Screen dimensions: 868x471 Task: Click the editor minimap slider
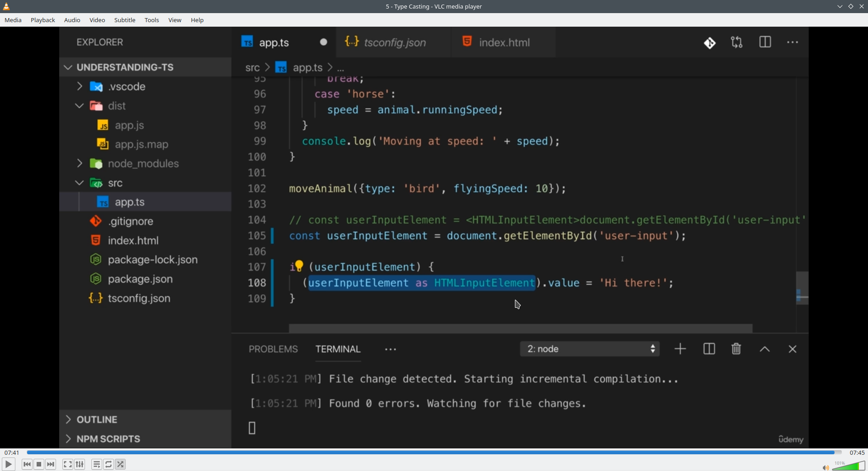click(x=802, y=288)
